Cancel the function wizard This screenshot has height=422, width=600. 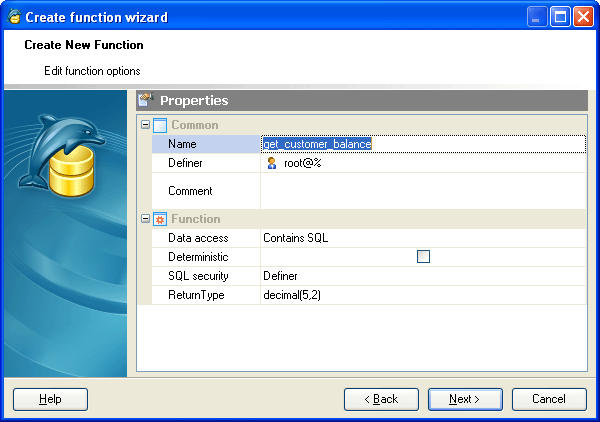(549, 399)
